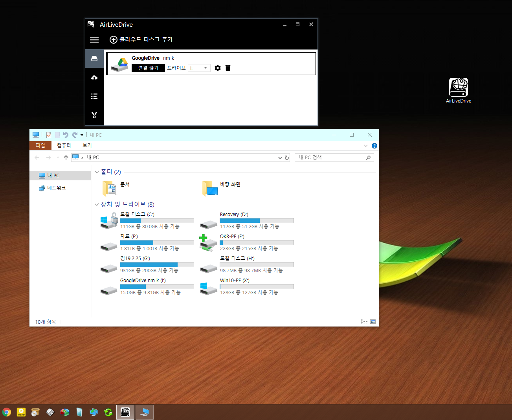This screenshot has width=512, height=420.
Task: Open the tools icon at bottom of AirLiveDrive sidebar
Action: click(94, 115)
